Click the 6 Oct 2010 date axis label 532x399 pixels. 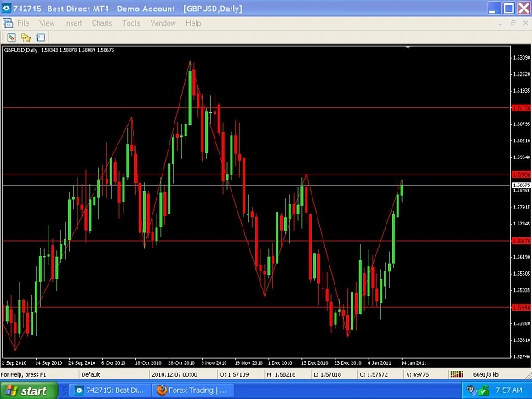(113, 362)
